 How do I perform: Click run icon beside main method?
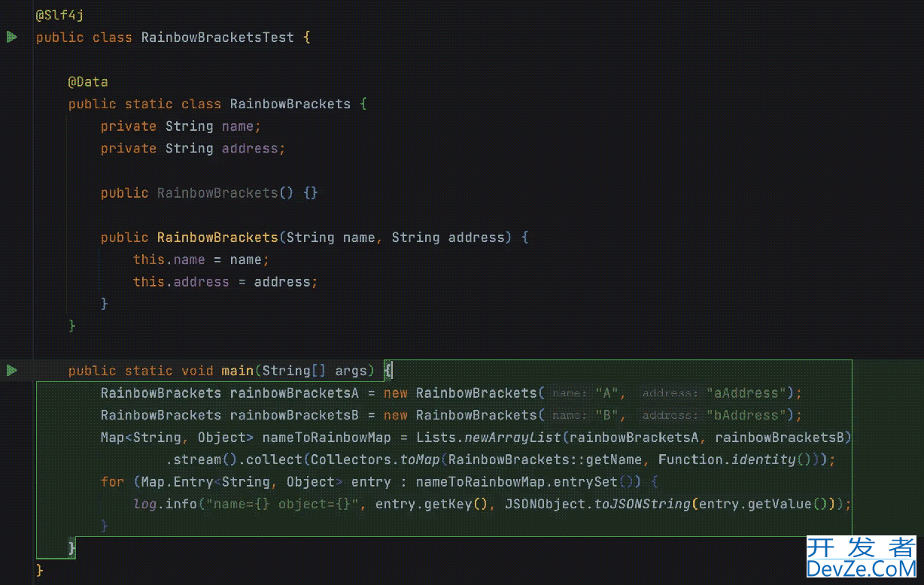click(12, 370)
